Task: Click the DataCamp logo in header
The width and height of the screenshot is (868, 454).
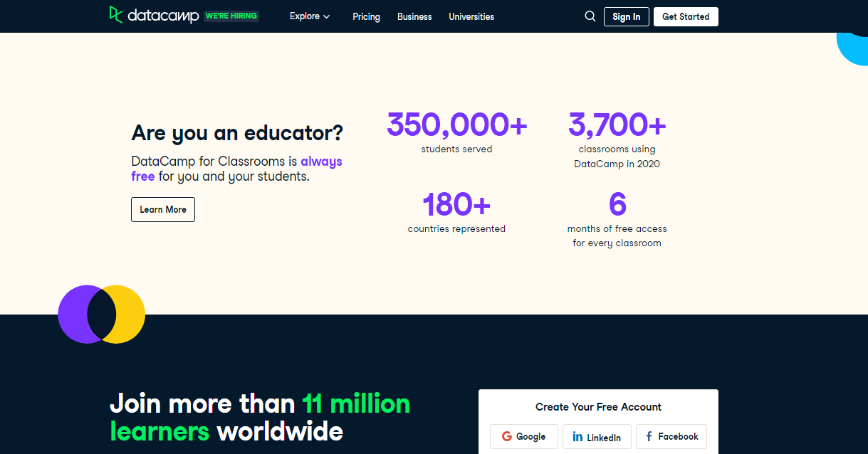Action: pyautogui.click(x=154, y=16)
